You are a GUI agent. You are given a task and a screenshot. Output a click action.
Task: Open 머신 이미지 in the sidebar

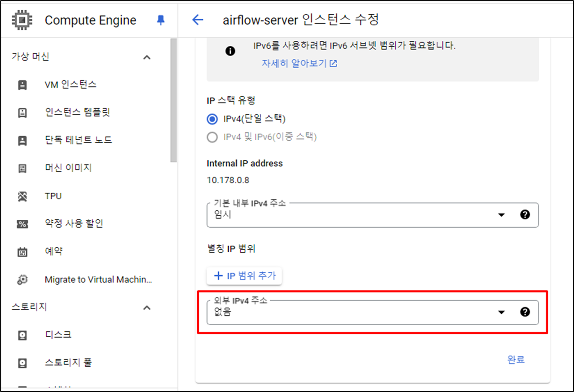tap(68, 168)
